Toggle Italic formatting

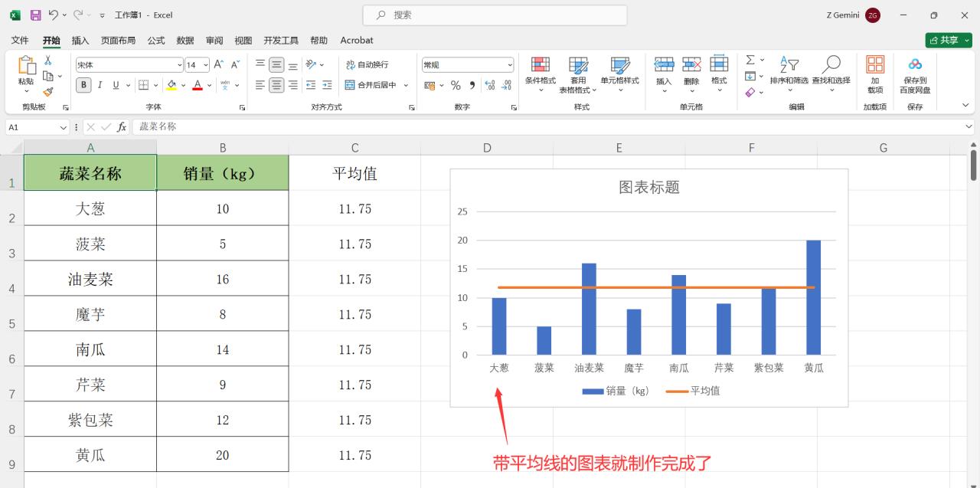[x=100, y=85]
